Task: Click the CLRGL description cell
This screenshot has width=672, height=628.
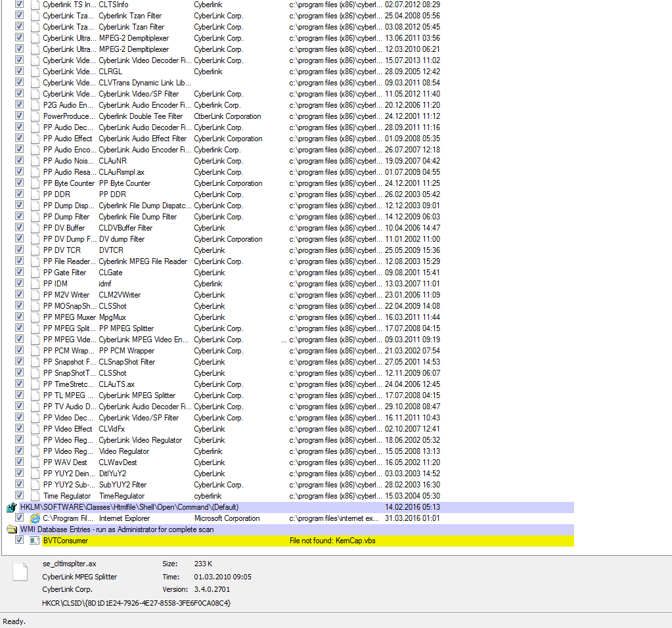Action: pyautogui.click(x=110, y=72)
